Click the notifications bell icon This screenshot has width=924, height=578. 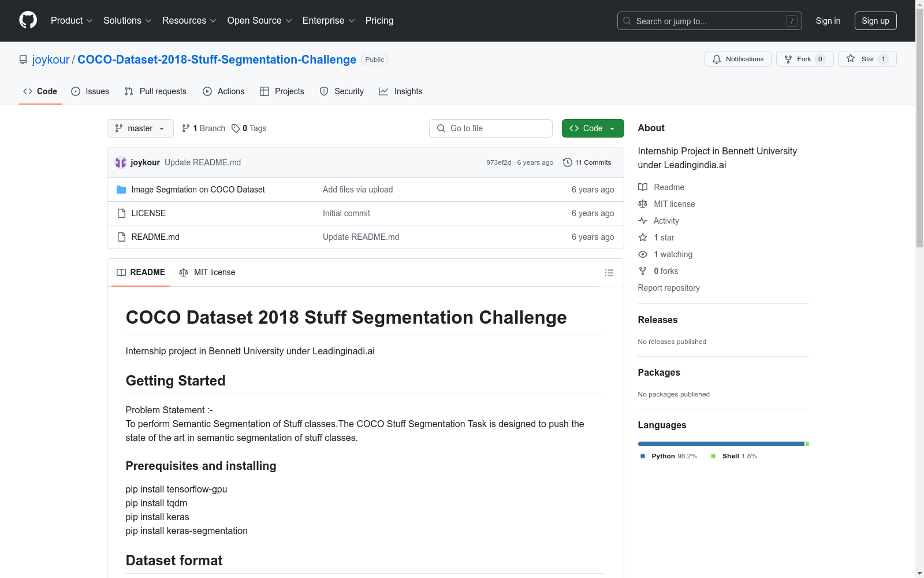[717, 59]
